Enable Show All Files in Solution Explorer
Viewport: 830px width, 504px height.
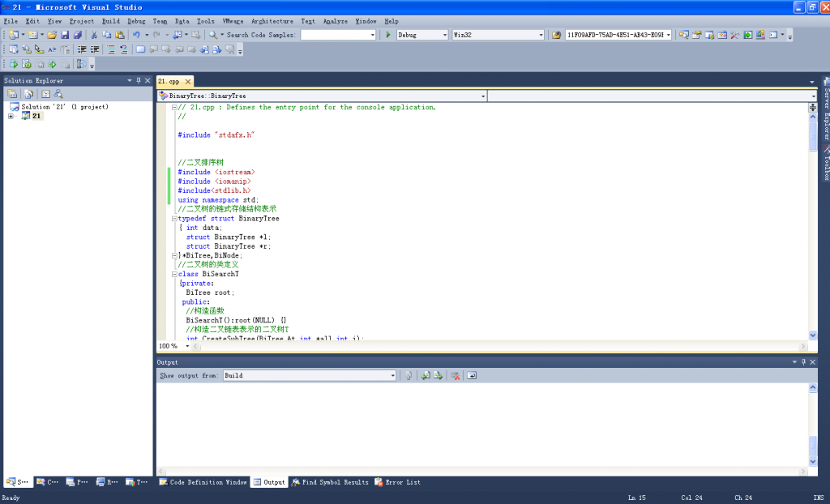point(28,94)
